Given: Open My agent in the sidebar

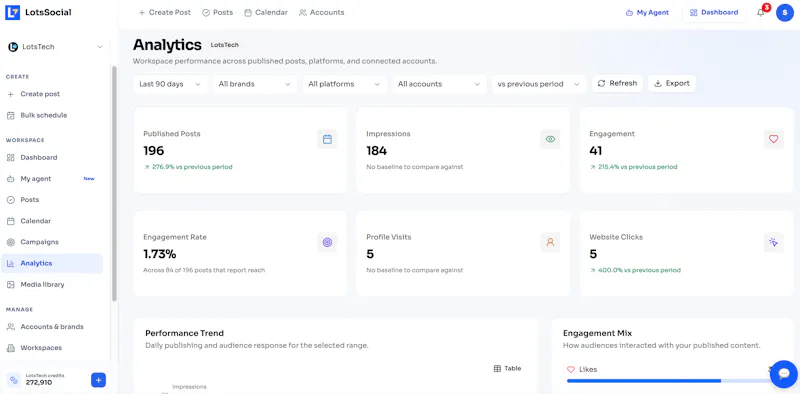Looking at the screenshot, I should tap(52, 179).
